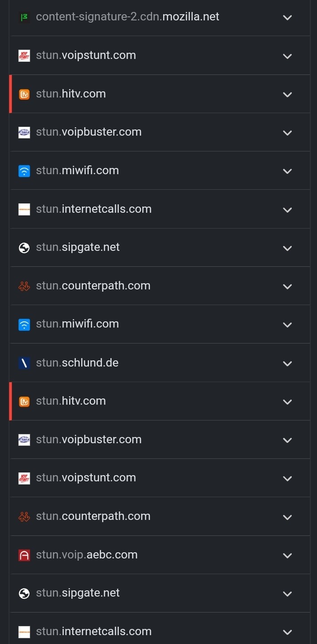Screen dimensions: 317x644
Task: Expand the content-signature-2.cdn.mozilla.net entry chevron
Action: [x=287, y=17]
